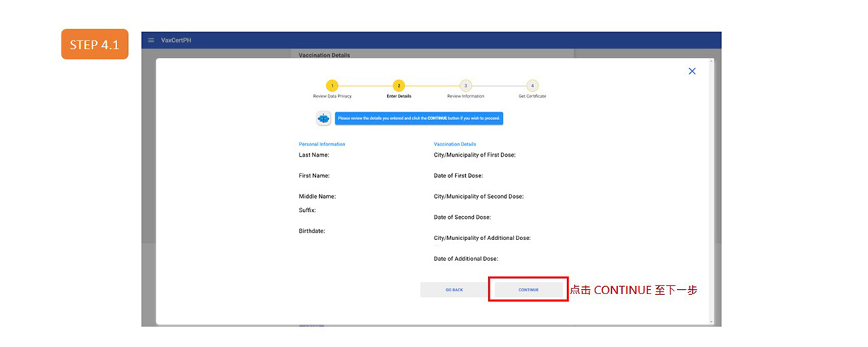Click the blue review-details info banner

pos(419,118)
